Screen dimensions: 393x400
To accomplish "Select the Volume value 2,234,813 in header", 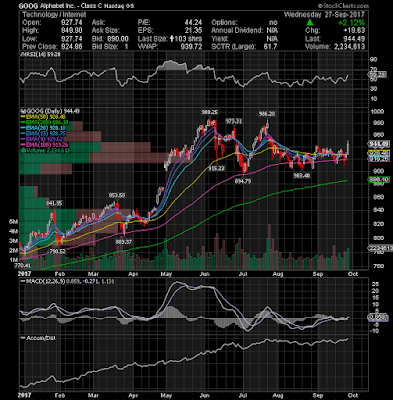I will click(350, 47).
